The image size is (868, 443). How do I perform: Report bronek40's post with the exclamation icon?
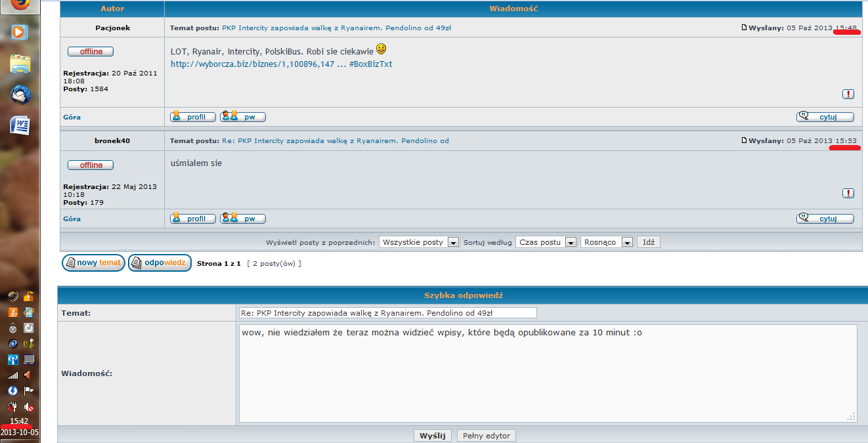(x=848, y=193)
